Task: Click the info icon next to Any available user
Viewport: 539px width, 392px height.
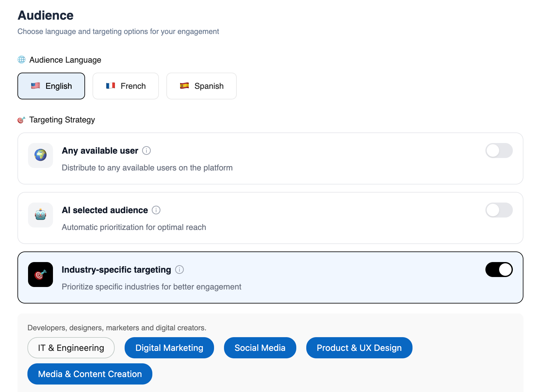Action: pyautogui.click(x=146, y=151)
